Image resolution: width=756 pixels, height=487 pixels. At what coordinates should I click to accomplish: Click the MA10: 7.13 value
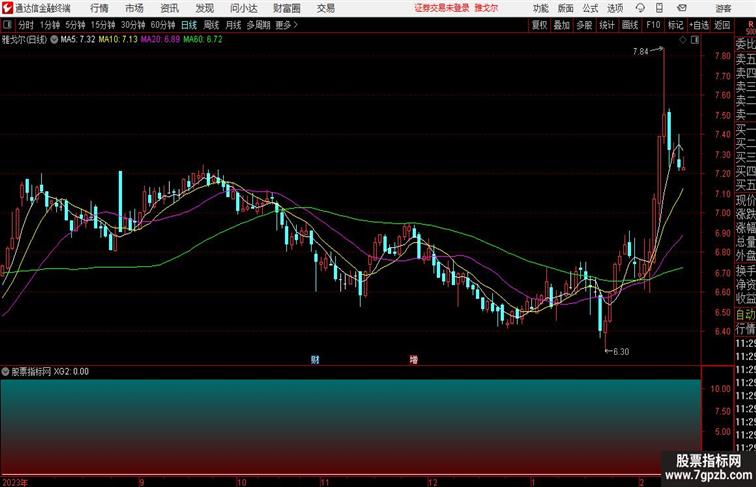(118, 40)
